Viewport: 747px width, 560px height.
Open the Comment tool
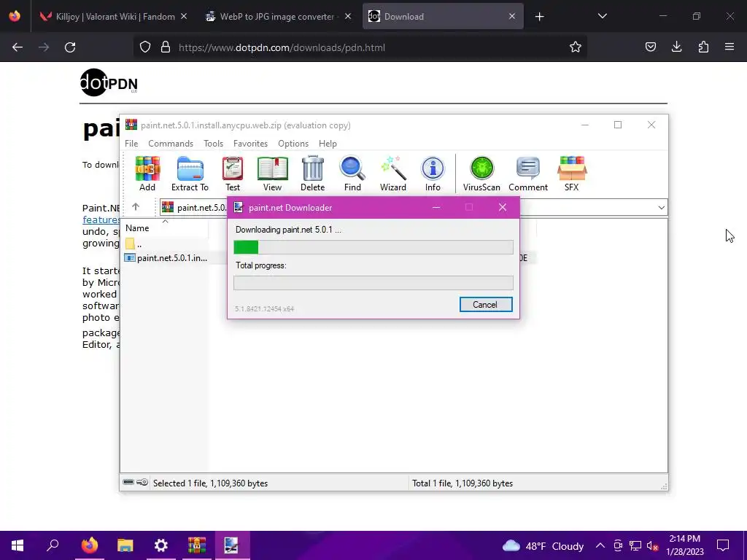tap(528, 174)
